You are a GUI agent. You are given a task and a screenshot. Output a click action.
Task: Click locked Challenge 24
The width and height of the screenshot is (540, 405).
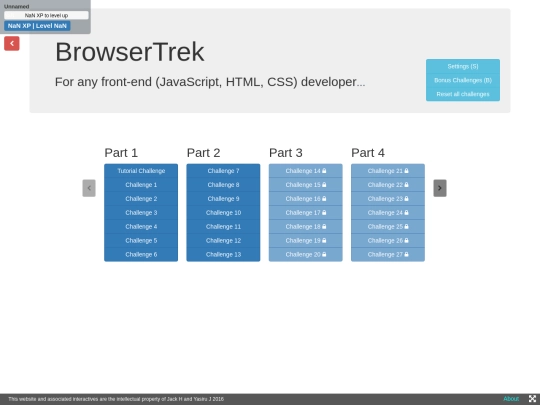tap(388, 212)
